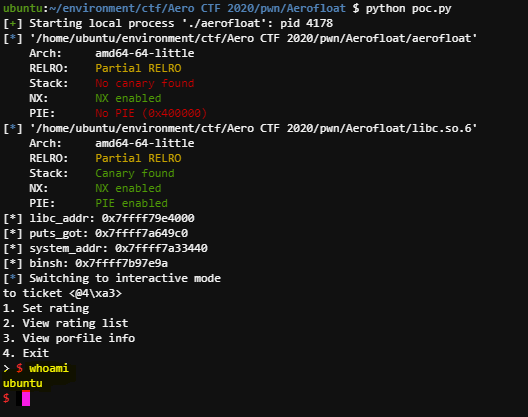Image resolution: width=528 pixels, height=417 pixels.
Task: Select the path '~/environment/ctf/Aero CTF 2020/pwn/Aerofloat' in the prompt
Action: click(197, 8)
